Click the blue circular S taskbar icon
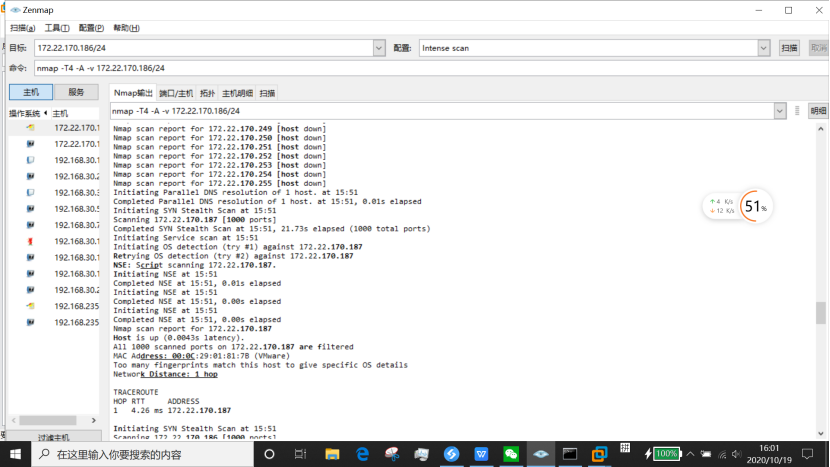This screenshot has height=467, width=830. coord(452,454)
